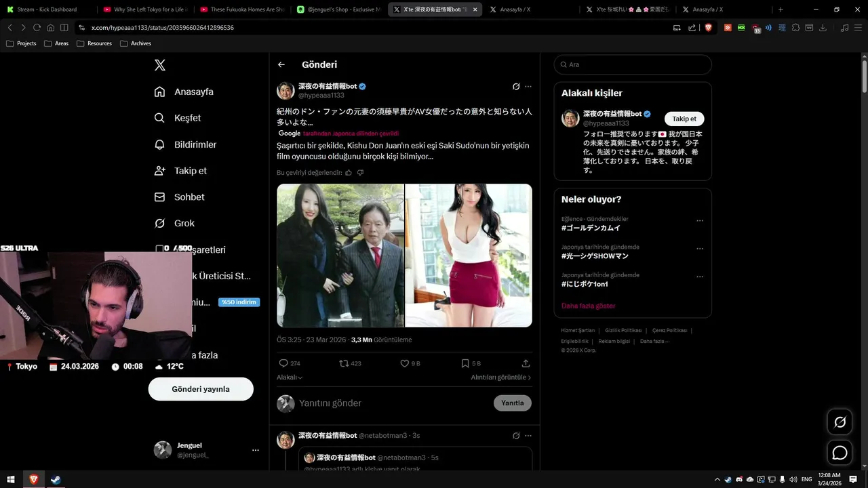The image size is (868, 488).
Task: Switch to These Fukuoka Homes tab
Action: click(x=241, y=9)
